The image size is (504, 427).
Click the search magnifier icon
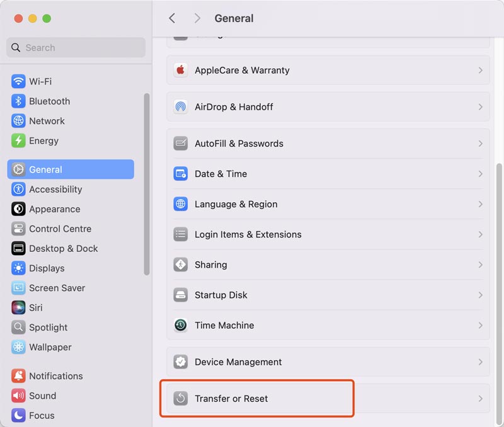click(x=16, y=48)
